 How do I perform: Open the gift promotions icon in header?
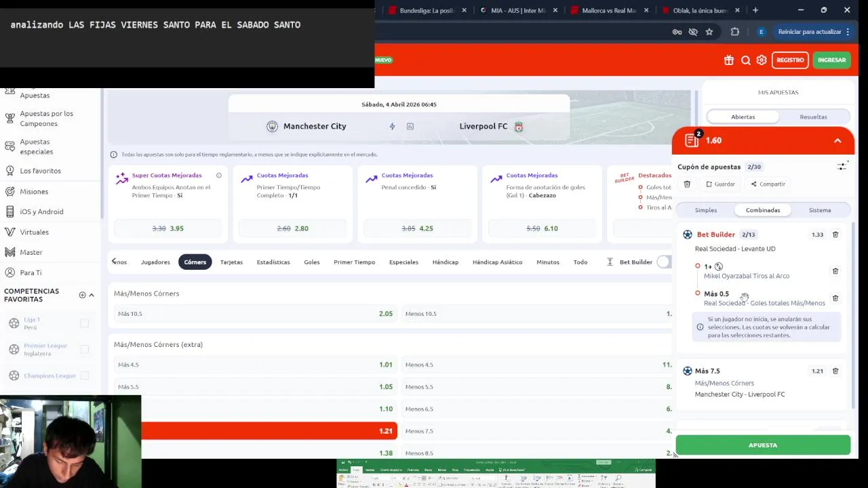pyautogui.click(x=729, y=60)
